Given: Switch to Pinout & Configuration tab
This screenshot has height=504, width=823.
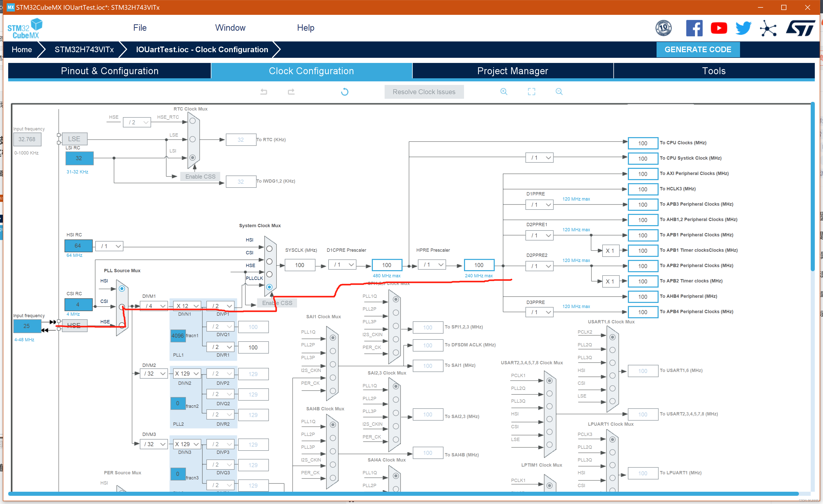Looking at the screenshot, I should point(110,71).
